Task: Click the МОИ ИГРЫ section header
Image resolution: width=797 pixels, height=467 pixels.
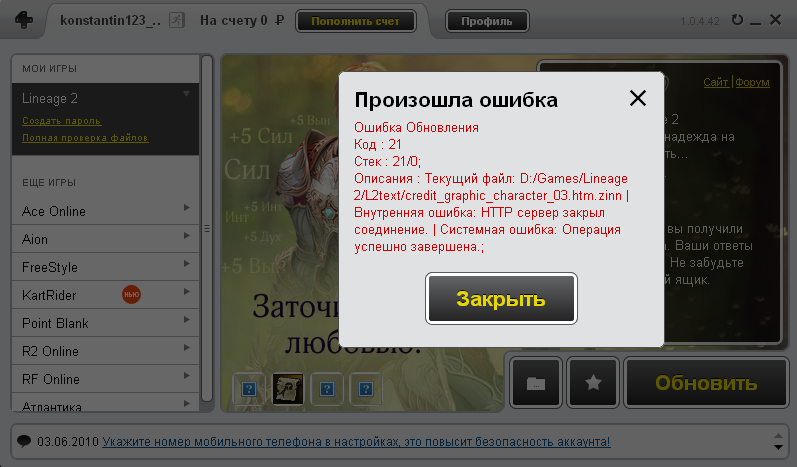Action: [x=49, y=69]
